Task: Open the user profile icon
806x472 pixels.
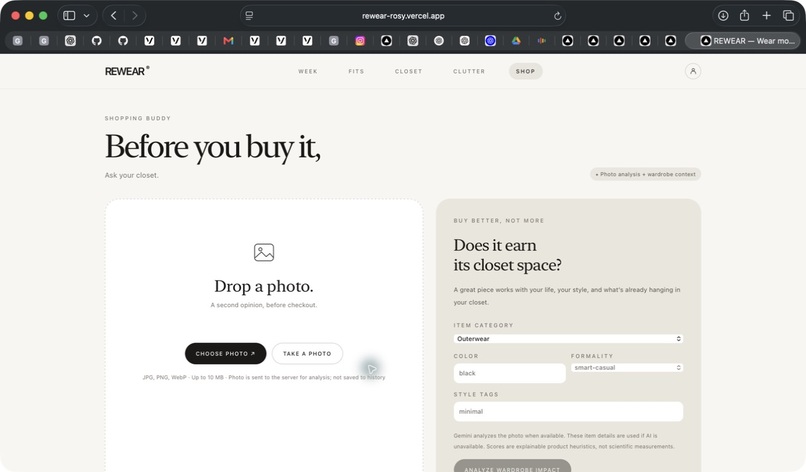Action: coord(692,71)
